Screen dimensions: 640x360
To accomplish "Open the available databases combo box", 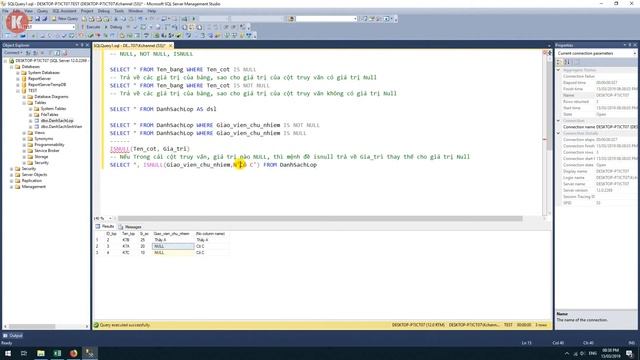I will [50, 27].
